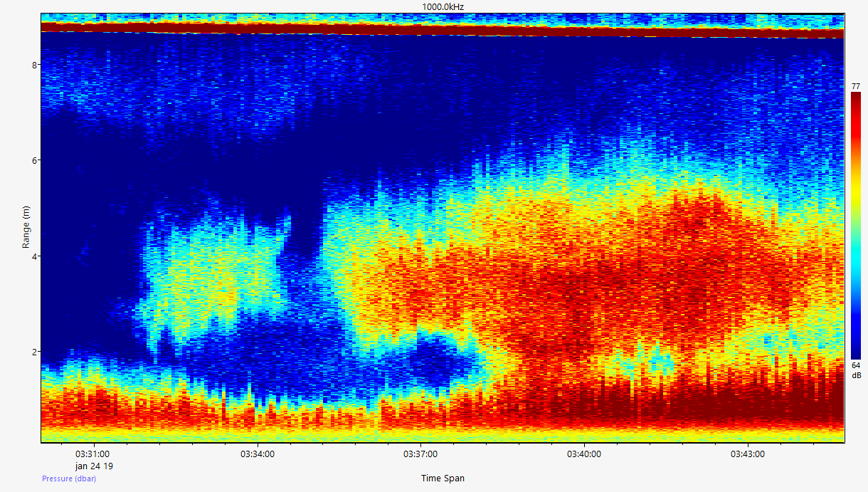The image size is (868, 492).
Task: Click the dark red band at top of echogram
Action: click(441, 30)
